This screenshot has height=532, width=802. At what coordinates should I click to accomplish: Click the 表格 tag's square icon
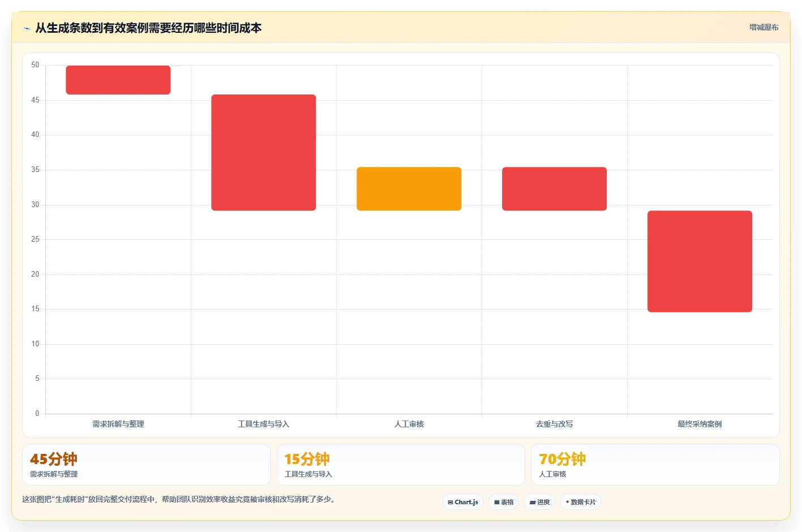coord(497,503)
